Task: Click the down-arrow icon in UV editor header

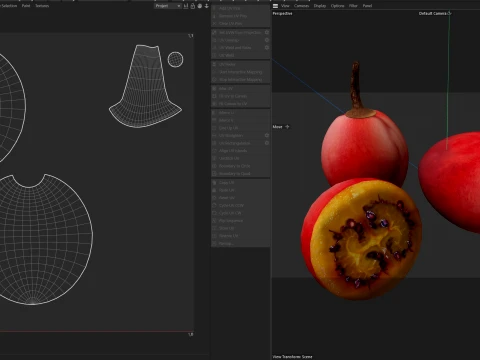Action: tap(207, 6)
